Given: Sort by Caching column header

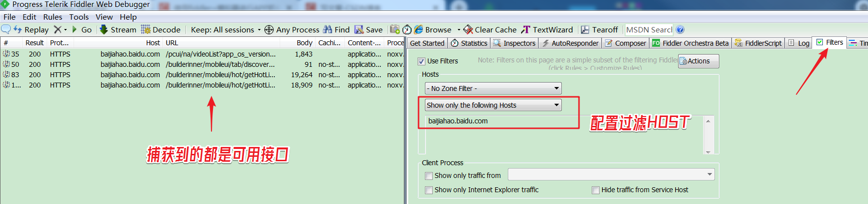Looking at the screenshot, I should pyautogui.click(x=330, y=43).
